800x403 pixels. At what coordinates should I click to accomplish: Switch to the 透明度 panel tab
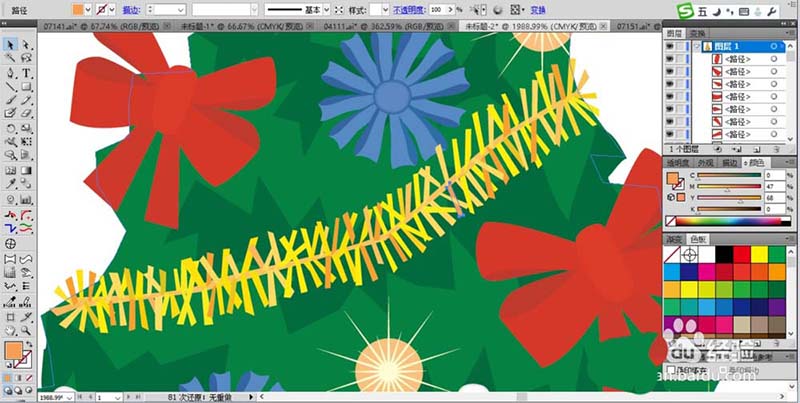(x=678, y=163)
